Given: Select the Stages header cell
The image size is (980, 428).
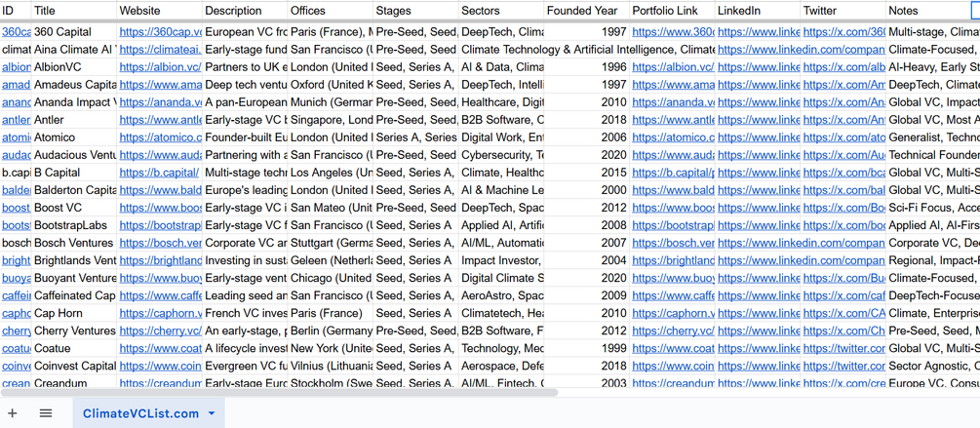Looking at the screenshot, I should [415, 11].
